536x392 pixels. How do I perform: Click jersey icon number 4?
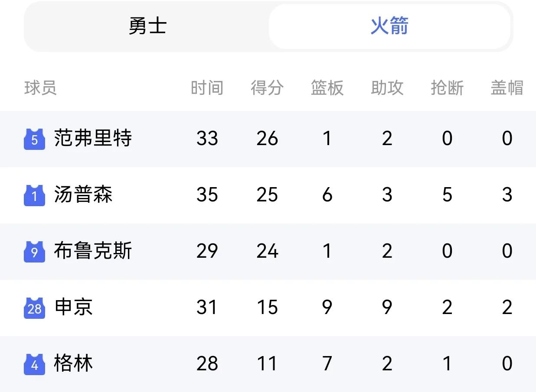34,364
